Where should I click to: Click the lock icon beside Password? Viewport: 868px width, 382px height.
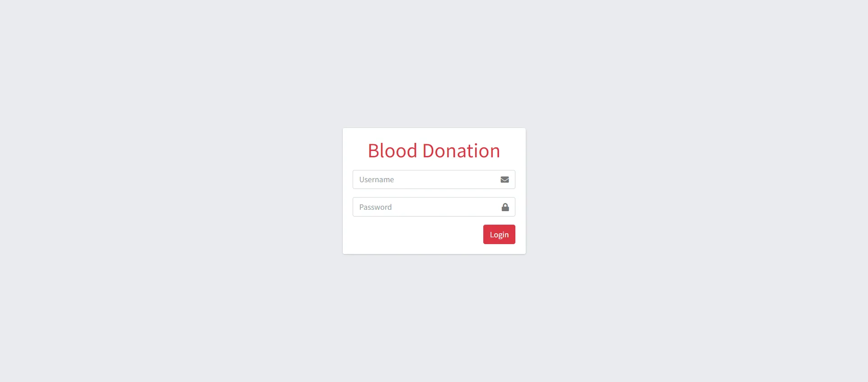pyautogui.click(x=505, y=207)
